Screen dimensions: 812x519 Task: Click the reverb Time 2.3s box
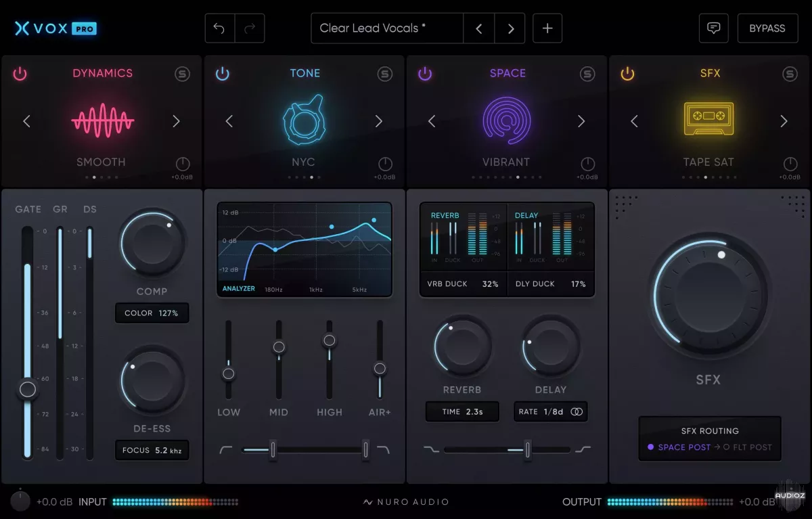point(462,411)
